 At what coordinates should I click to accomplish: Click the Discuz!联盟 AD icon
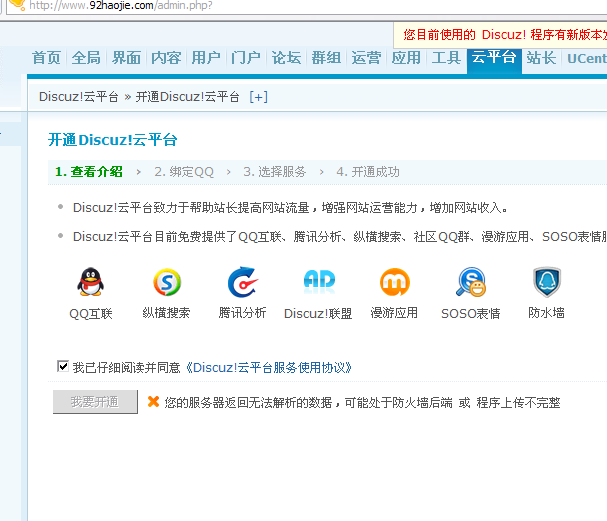(x=319, y=281)
